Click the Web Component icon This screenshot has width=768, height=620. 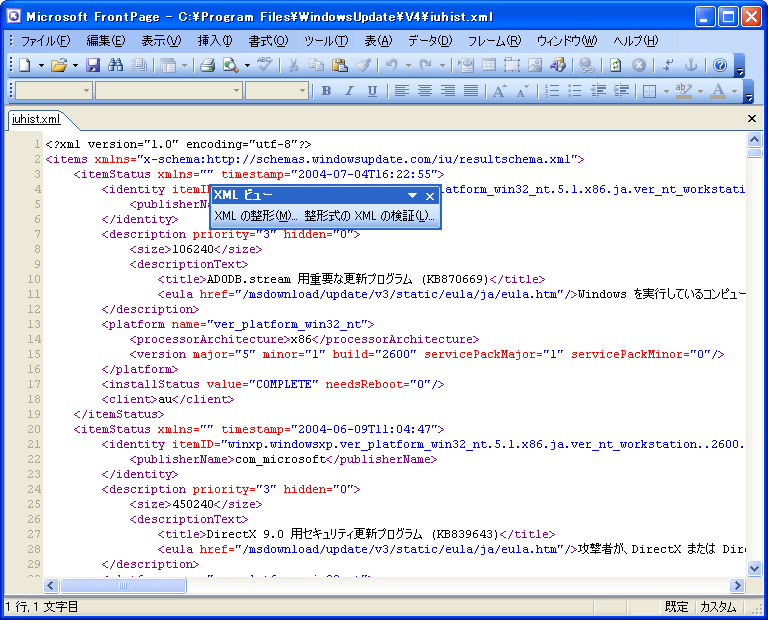[x=558, y=65]
